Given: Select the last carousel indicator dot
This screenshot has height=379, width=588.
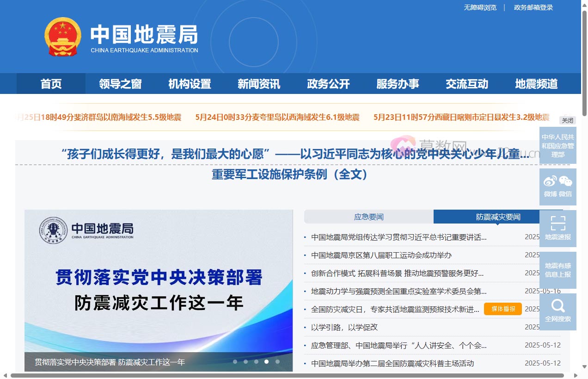Looking at the screenshot, I should tap(277, 362).
